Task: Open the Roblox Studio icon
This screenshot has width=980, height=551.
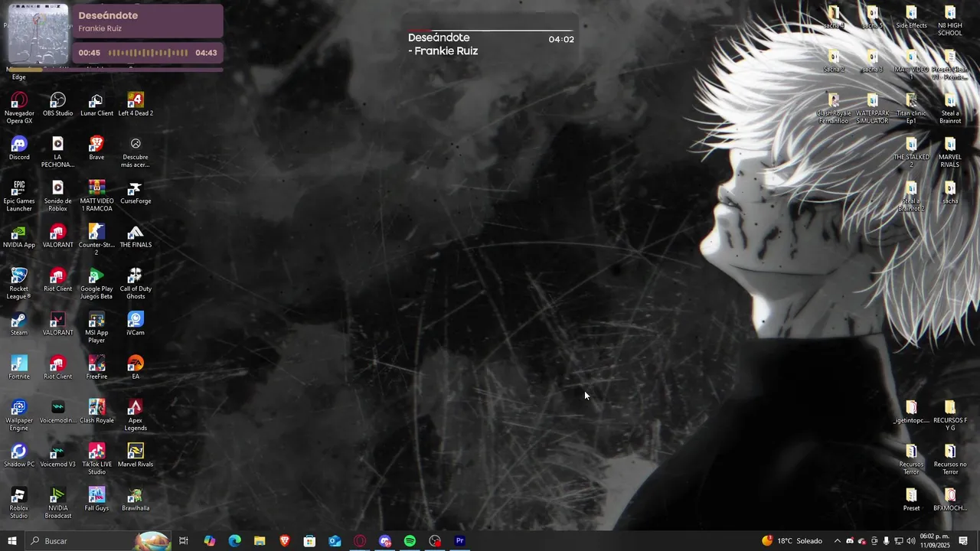Action: click(19, 504)
